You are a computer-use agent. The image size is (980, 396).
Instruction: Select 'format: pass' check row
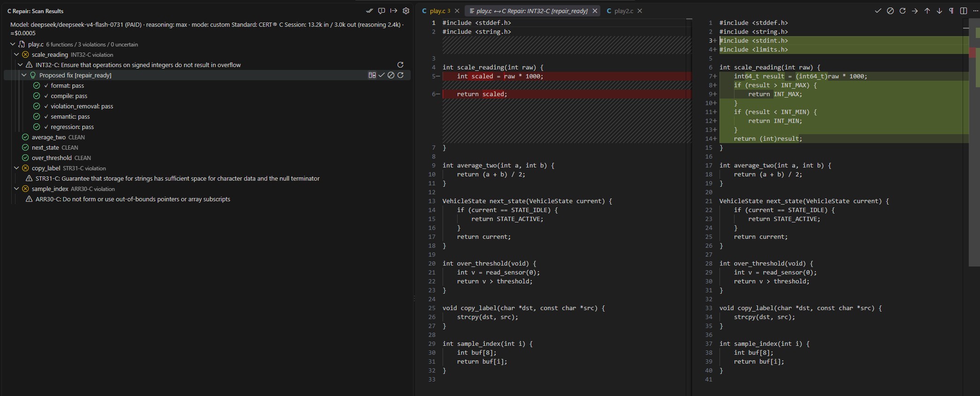point(207,85)
